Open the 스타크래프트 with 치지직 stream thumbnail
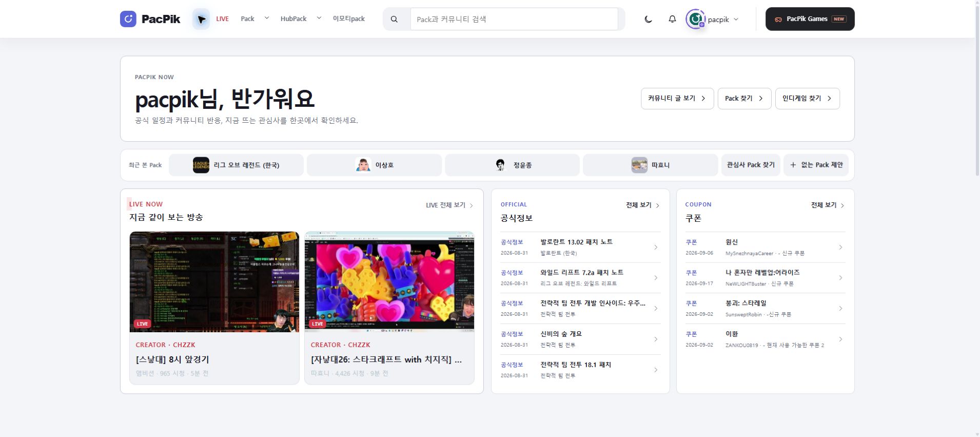 tap(389, 282)
